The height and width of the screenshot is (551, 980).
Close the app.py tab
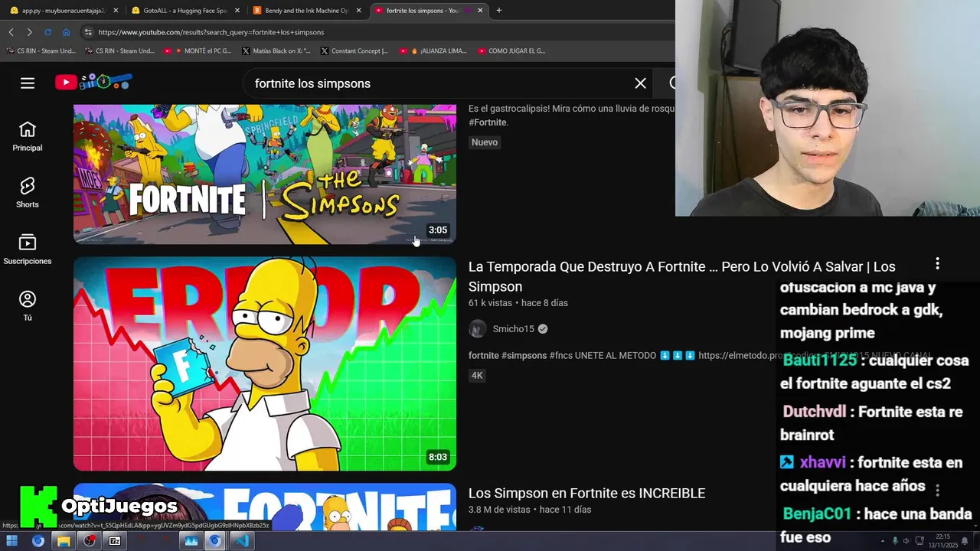point(116,10)
